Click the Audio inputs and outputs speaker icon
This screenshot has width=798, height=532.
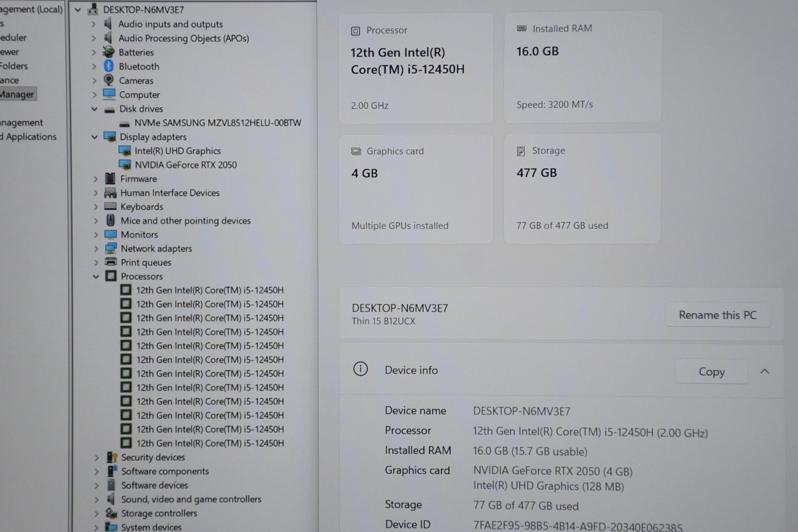tap(108, 24)
